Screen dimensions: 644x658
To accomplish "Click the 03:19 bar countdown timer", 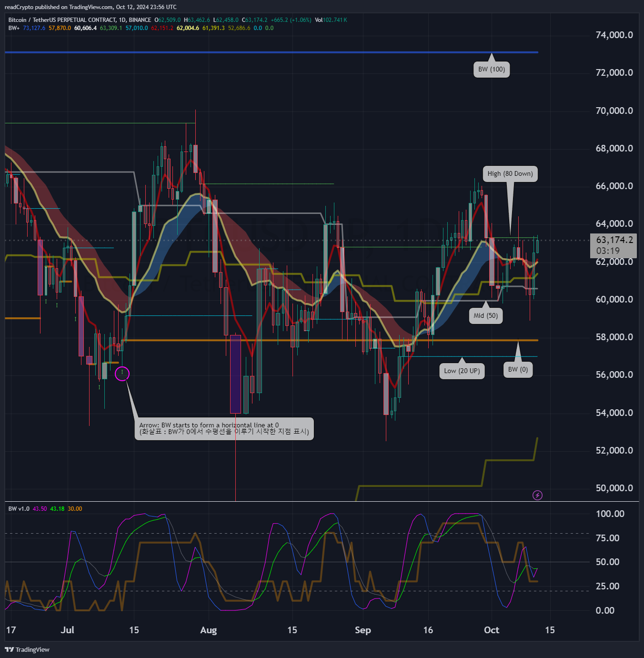I will tap(608, 251).
